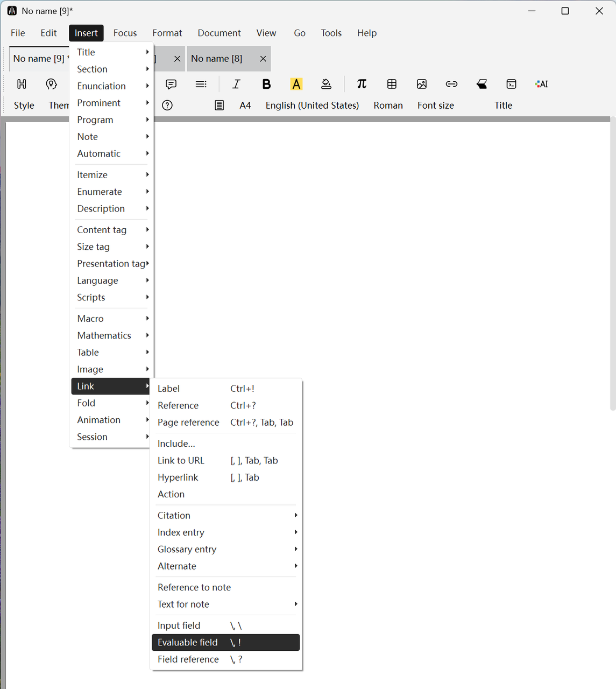The height and width of the screenshot is (689, 616).
Task: Click the link chain icon
Action: point(451,84)
